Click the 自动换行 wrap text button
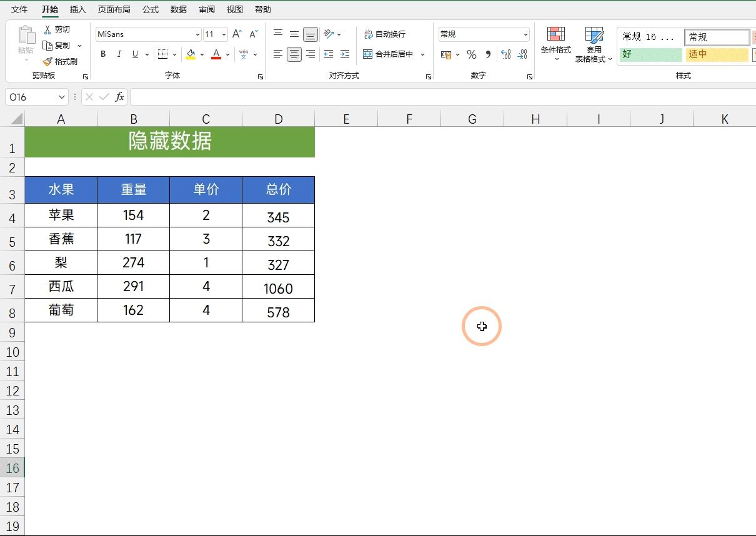Viewport: 756px width, 536px height. point(385,34)
